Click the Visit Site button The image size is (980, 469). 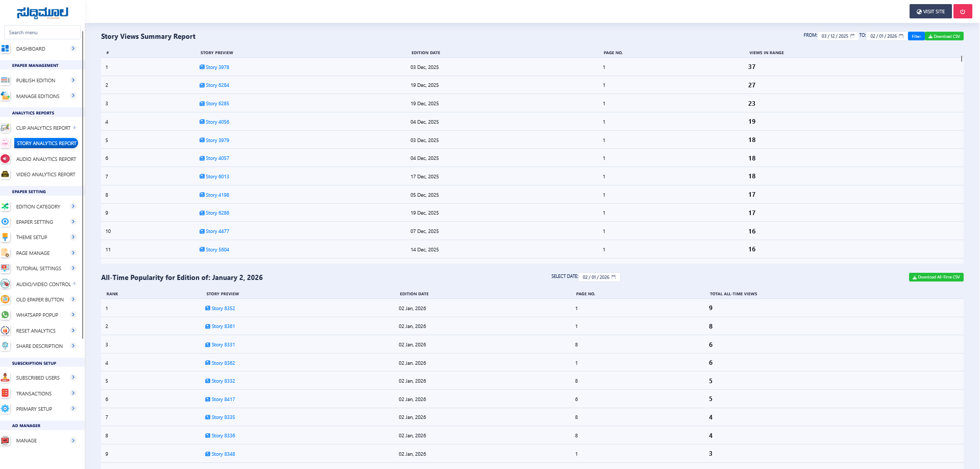click(930, 11)
